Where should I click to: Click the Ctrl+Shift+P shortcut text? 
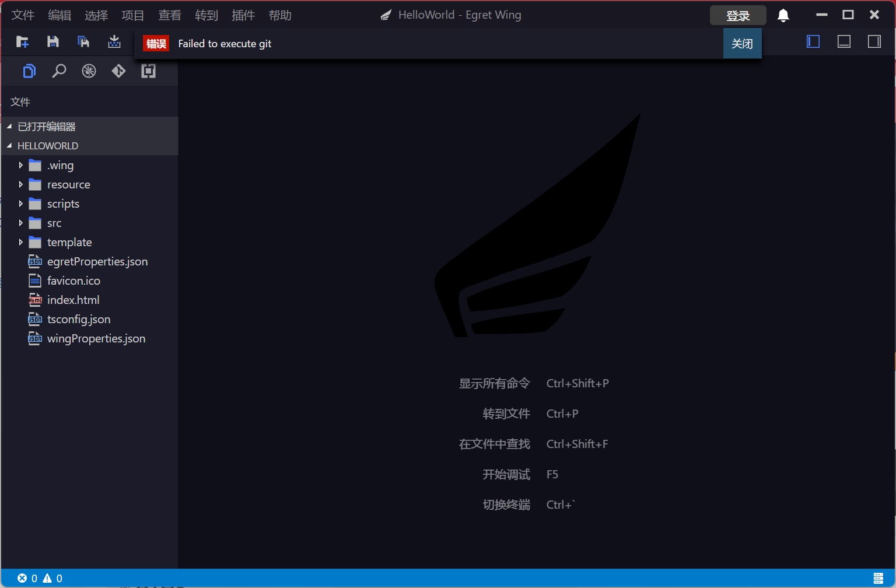pyautogui.click(x=577, y=383)
